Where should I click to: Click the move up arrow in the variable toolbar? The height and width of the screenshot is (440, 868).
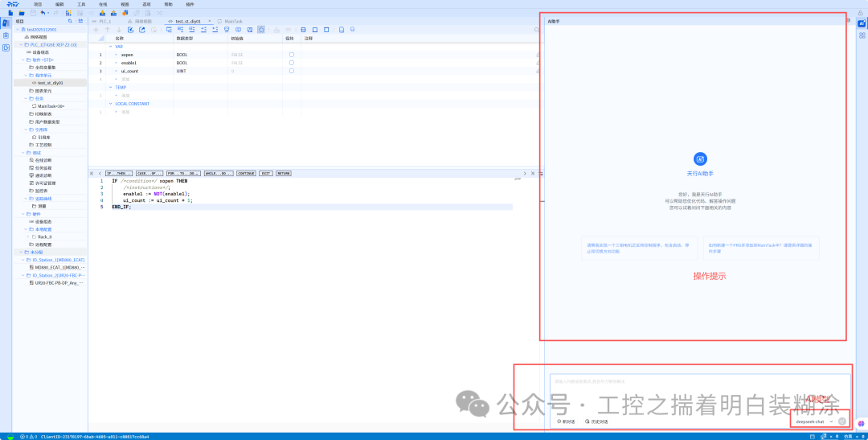(108, 30)
